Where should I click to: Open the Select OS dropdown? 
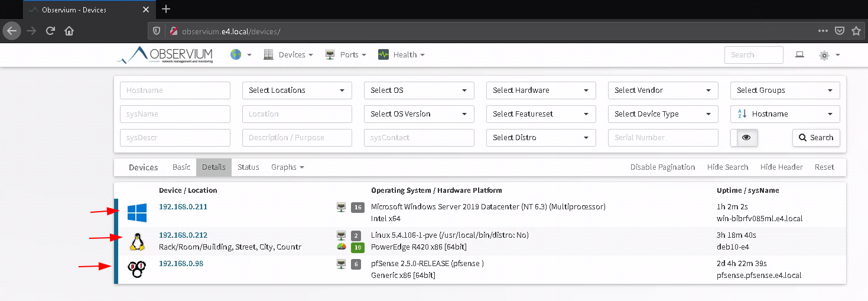(x=419, y=90)
